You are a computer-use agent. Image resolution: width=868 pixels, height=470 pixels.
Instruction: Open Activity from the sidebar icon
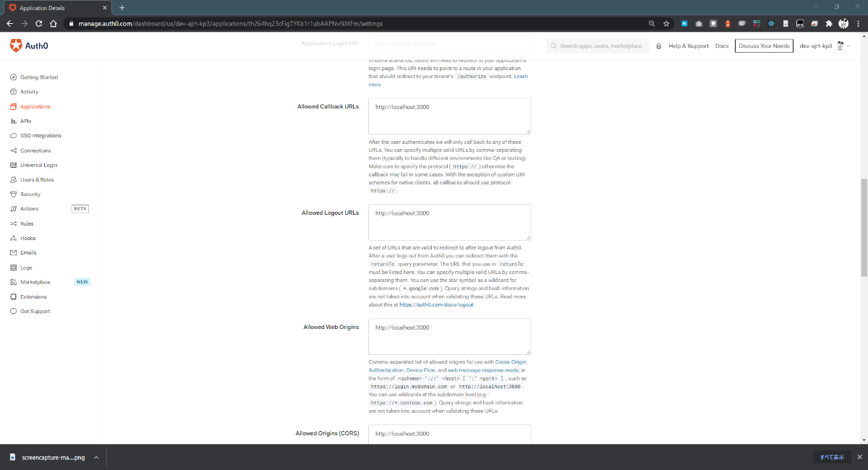pyautogui.click(x=14, y=92)
